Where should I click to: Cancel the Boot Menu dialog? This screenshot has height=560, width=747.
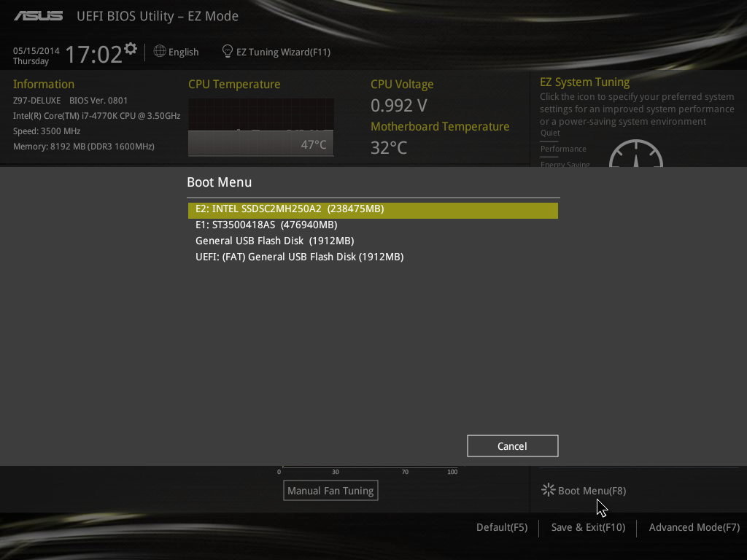click(513, 446)
